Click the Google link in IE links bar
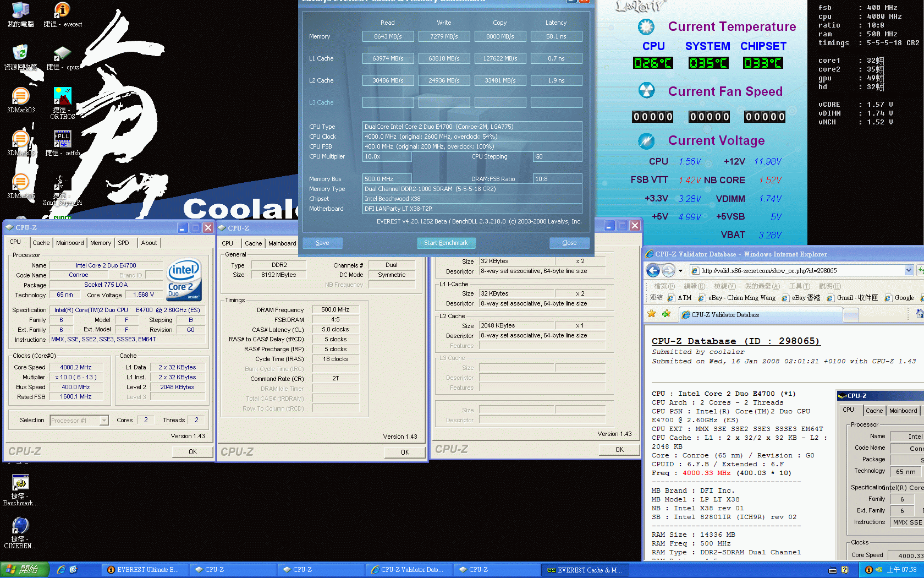The image size is (924, 578). [899, 298]
